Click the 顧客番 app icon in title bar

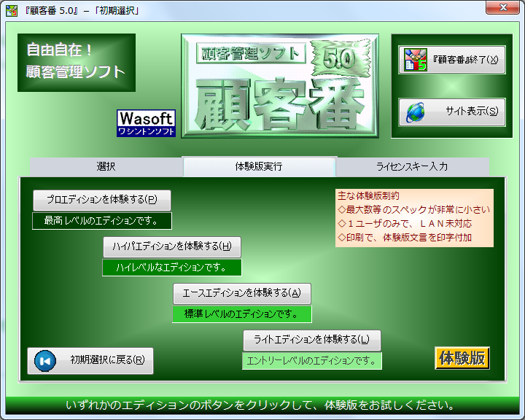(x=12, y=10)
